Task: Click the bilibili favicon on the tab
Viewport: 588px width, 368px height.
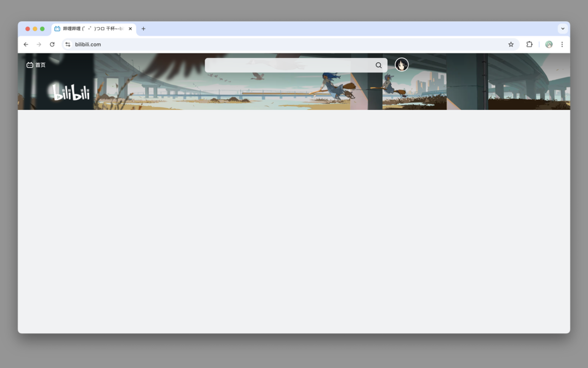Action: [57, 29]
